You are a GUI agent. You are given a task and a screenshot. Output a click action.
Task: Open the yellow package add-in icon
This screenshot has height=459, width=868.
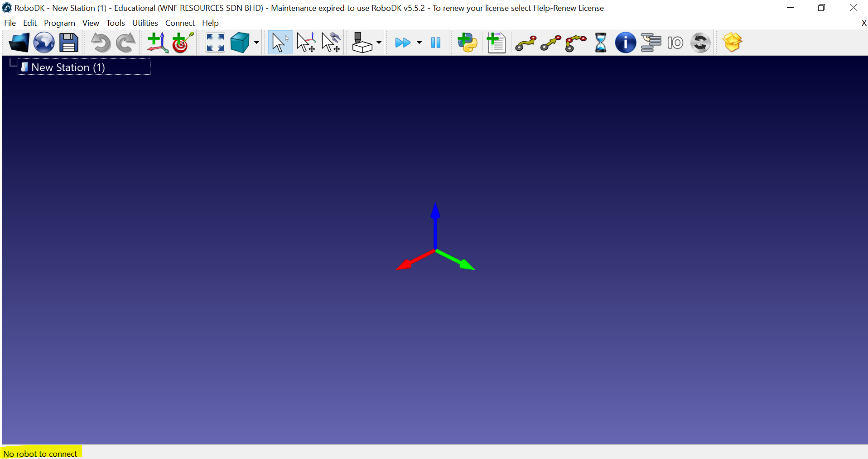732,43
